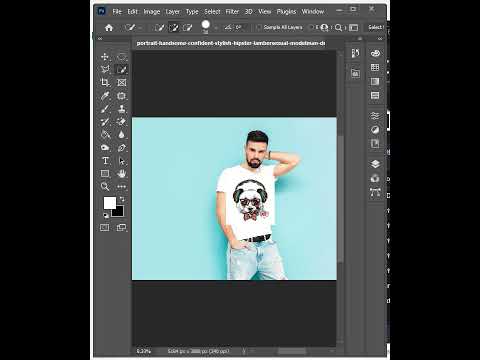Screen dimensions: 480x360
Task: Open the 3D menu
Action: [x=249, y=12]
